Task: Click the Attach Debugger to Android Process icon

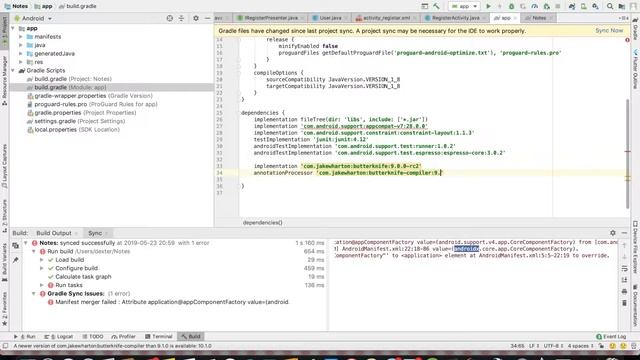Action: click(546, 6)
